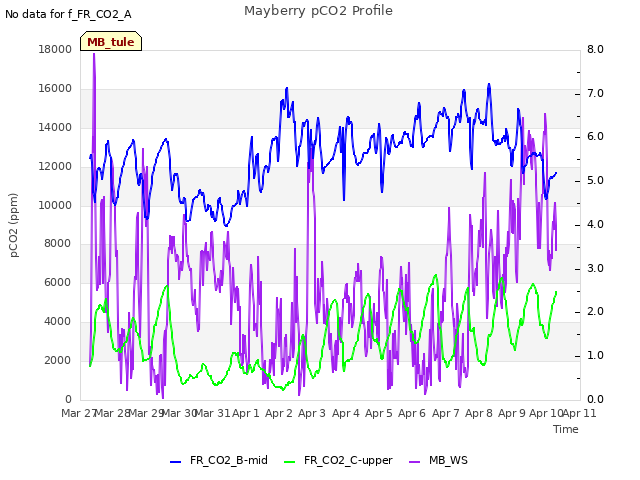Select the FR_CO2_B-mid legend entry

[219, 460]
